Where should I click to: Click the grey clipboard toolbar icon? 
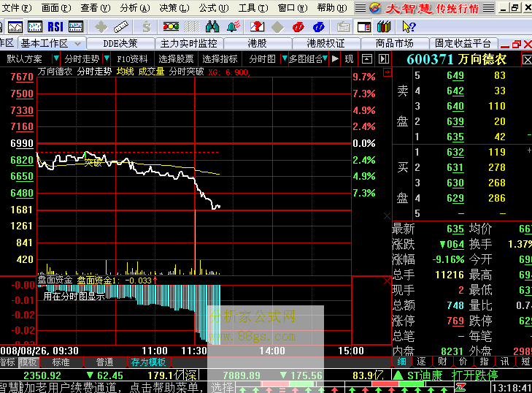coord(344,27)
